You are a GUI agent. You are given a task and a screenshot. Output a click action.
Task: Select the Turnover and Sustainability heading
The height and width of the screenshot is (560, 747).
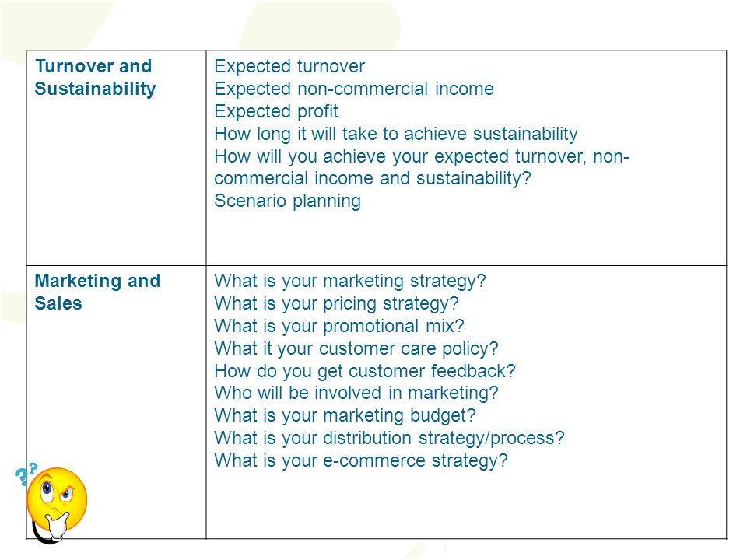[x=95, y=77]
